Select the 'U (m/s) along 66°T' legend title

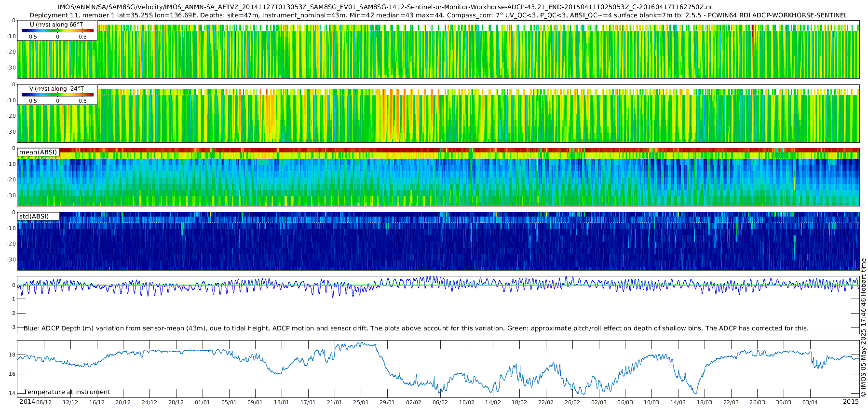click(56, 25)
